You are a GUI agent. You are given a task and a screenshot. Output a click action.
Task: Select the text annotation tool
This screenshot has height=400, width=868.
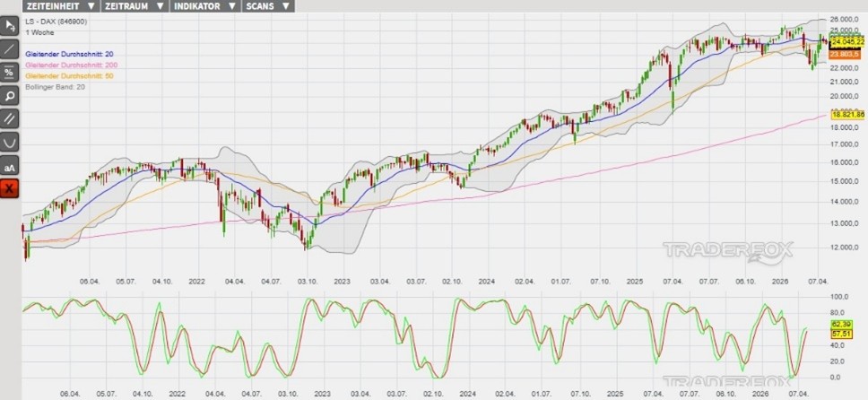point(9,167)
